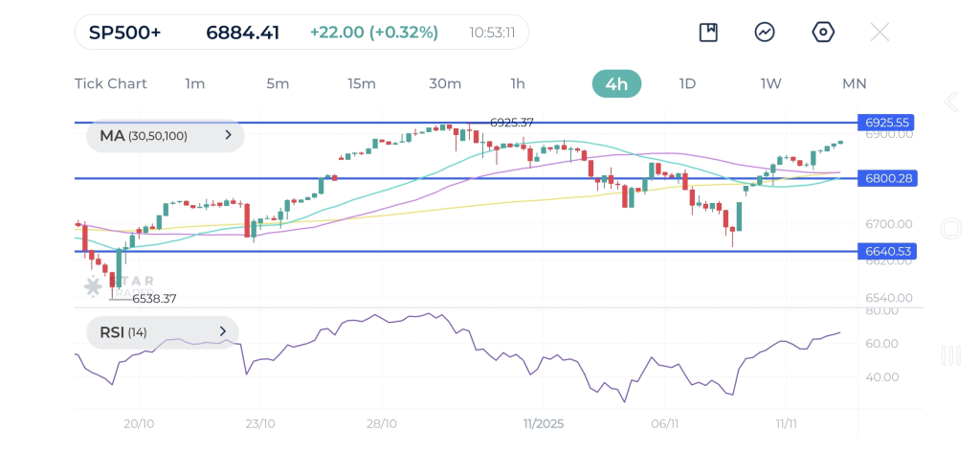This screenshot has width=980, height=453.
Task: Switch to the 1h timeframe
Action: (x=518, y=83)
